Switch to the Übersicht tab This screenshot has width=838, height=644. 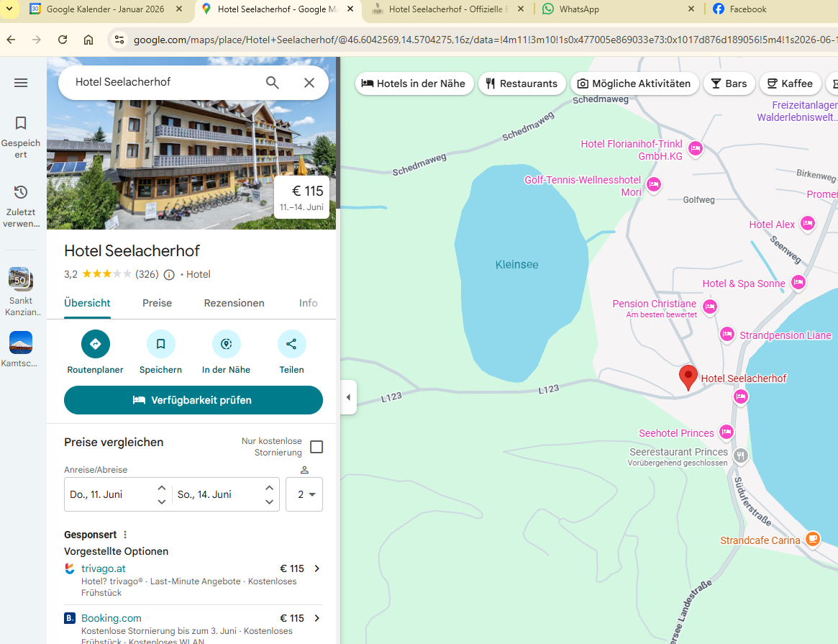tap(87, 303)
